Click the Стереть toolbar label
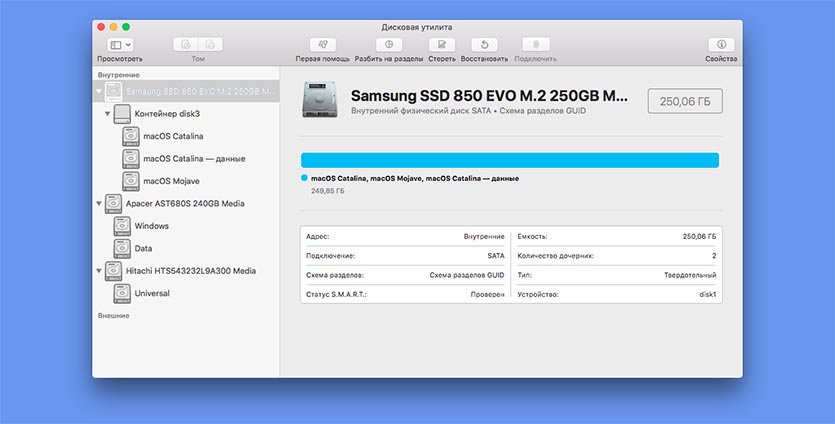This screenshot has width=835, height=424. click(441, 59)
